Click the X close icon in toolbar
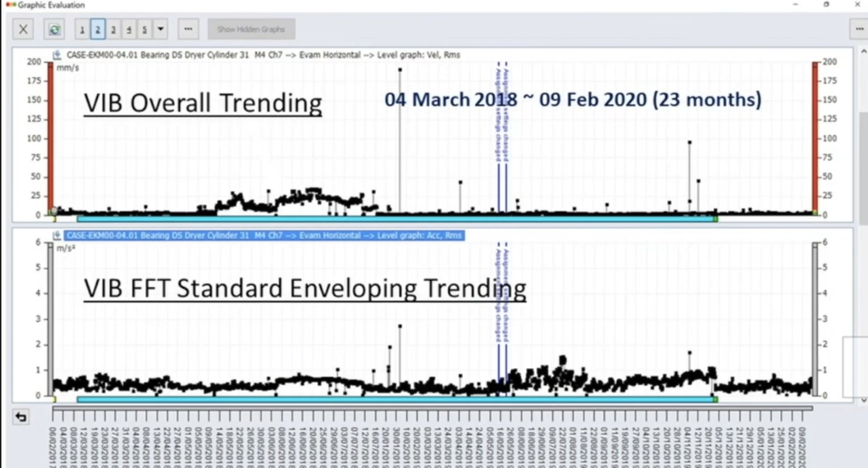 pos(24,29)
